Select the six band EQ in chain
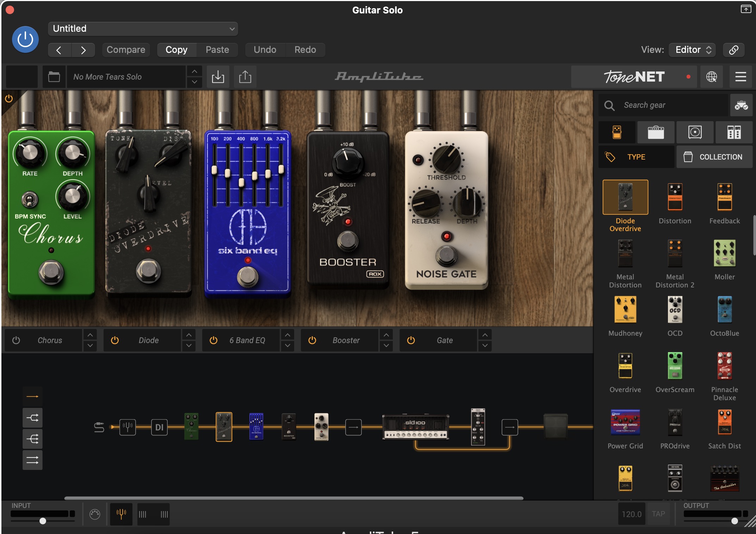The height and width of the screenshot is (534, 756). [x=256, y=427]
